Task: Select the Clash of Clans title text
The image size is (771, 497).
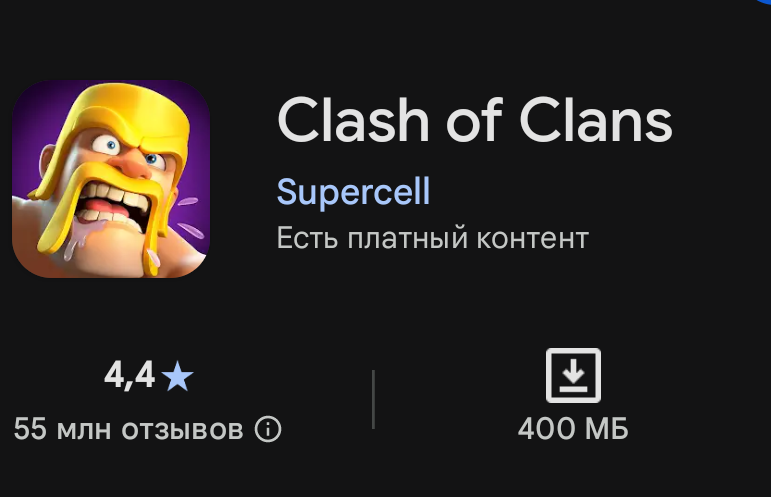Action: point(474,120)
